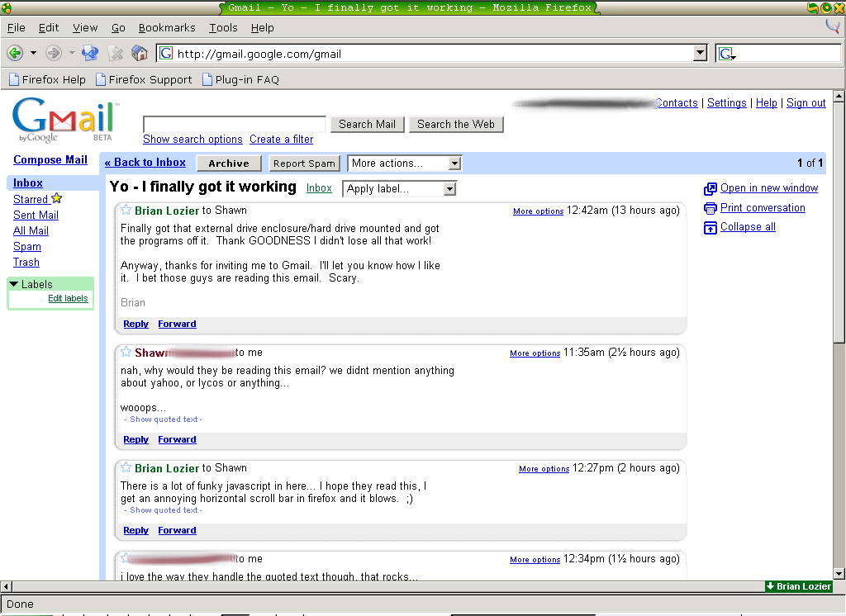Open the Spam folder
Viewport: 846px width, 616px height.
tap(27, 246)
